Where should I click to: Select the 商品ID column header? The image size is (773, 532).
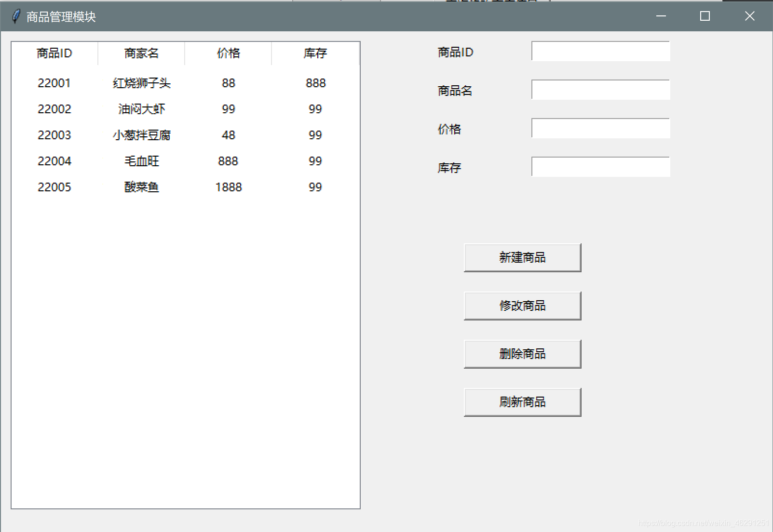click(x=54, y=53)
